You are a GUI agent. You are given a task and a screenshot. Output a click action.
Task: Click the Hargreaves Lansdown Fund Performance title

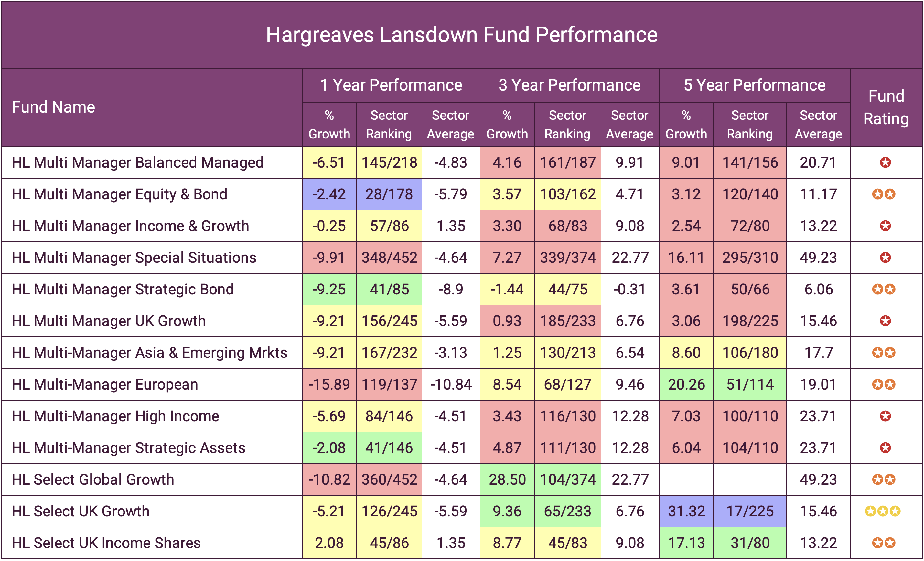(461, 35)
